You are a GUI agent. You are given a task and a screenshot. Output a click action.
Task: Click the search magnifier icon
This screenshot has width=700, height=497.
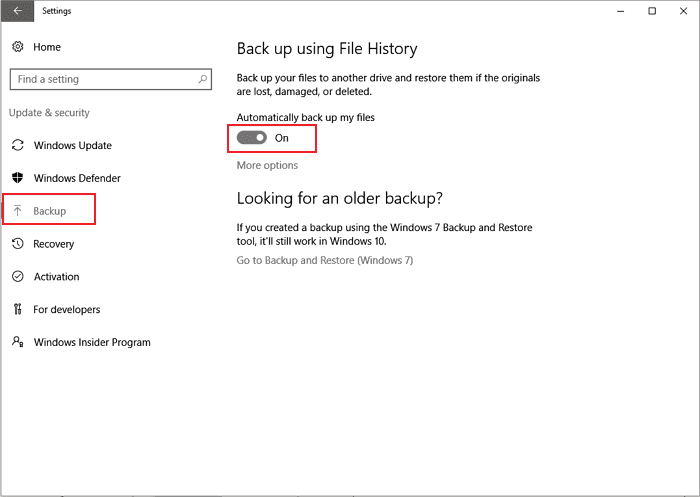[202, 79]
